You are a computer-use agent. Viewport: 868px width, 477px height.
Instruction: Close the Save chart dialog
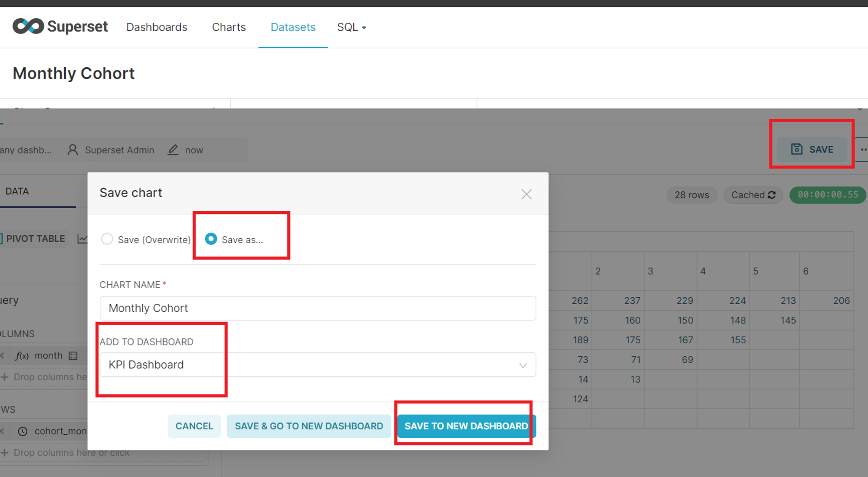coord(526,194)
